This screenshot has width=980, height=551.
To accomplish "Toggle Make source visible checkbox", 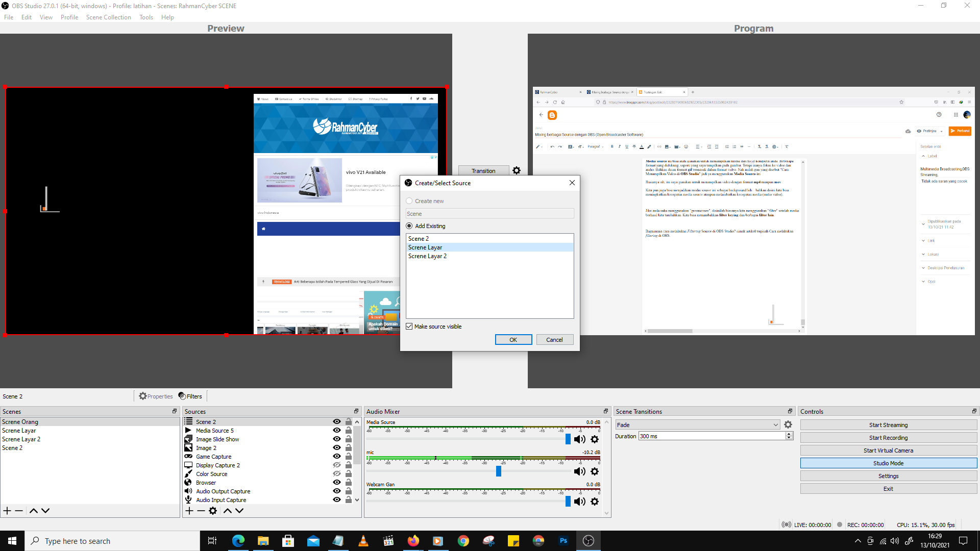I will pyautogui.click(x=409, y=327).
